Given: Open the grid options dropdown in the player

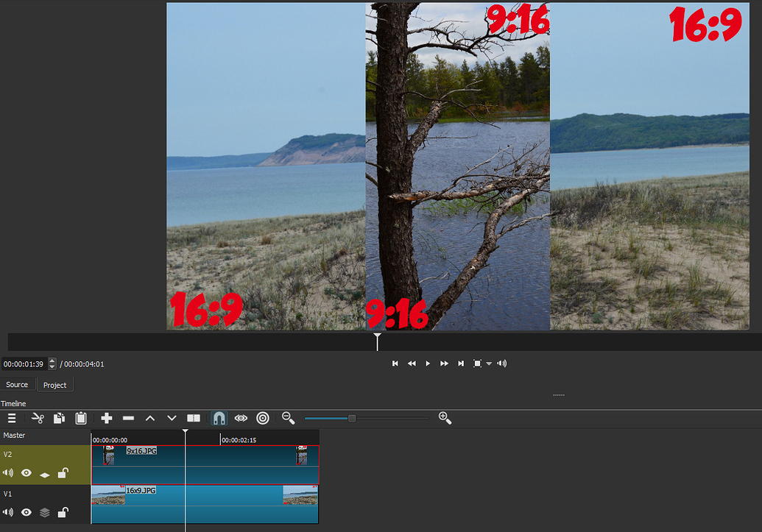Looking at the screenshot, I should tap(488, 363).
